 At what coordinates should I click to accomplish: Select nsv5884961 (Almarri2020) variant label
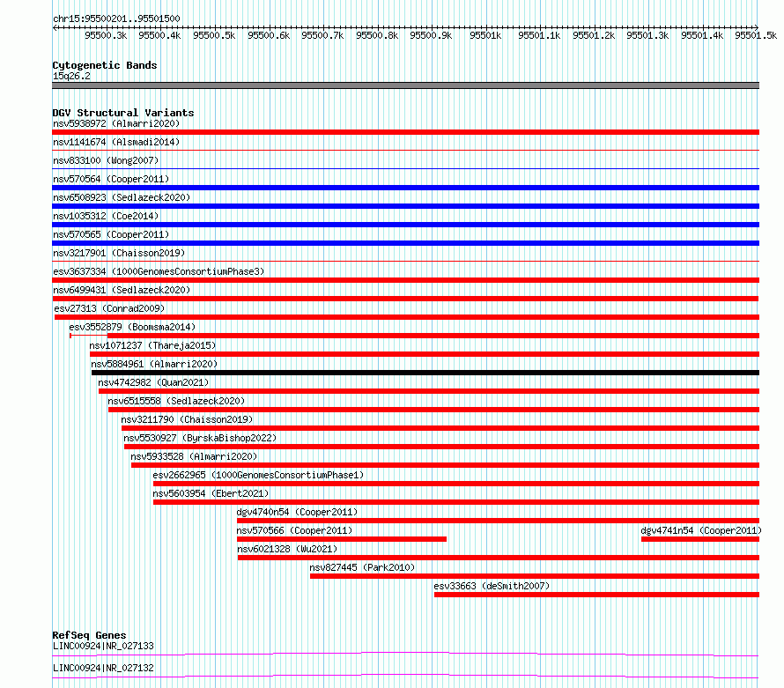(x=154, y=364)
